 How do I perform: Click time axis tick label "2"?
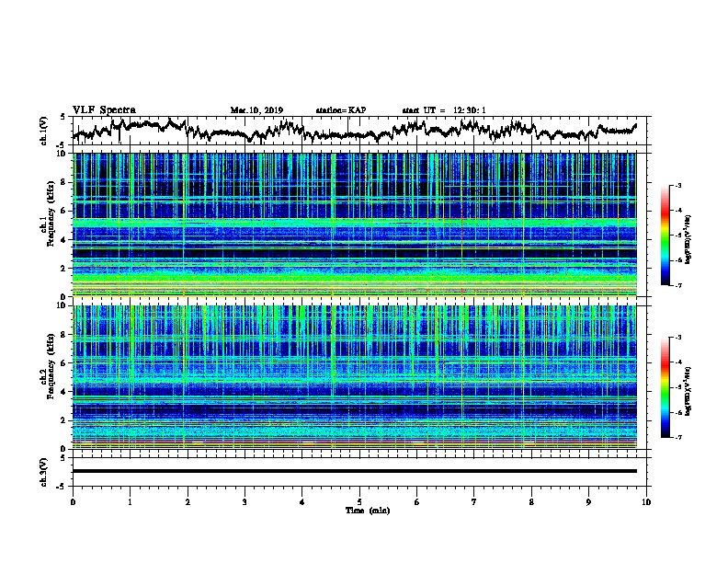pos(188,502)
